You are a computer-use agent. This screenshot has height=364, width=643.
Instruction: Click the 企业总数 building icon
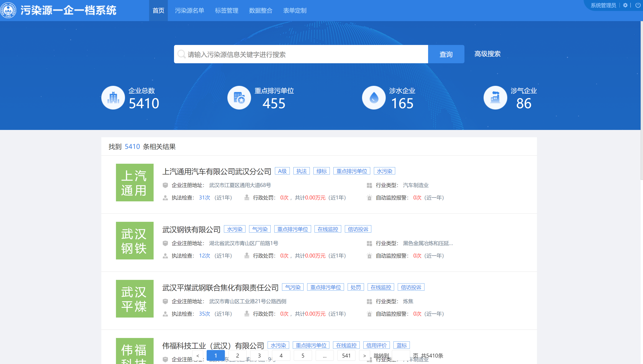coord(113,97)
